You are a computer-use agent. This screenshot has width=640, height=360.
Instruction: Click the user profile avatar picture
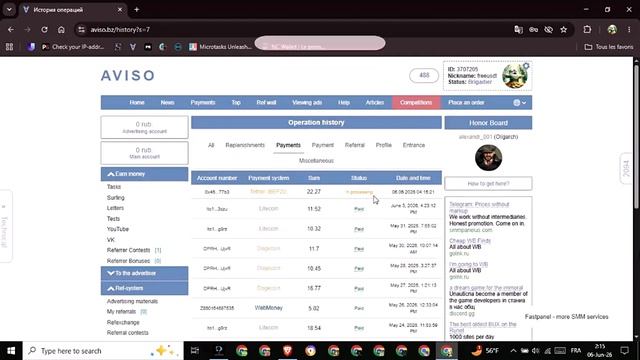(x=515, y=76)
